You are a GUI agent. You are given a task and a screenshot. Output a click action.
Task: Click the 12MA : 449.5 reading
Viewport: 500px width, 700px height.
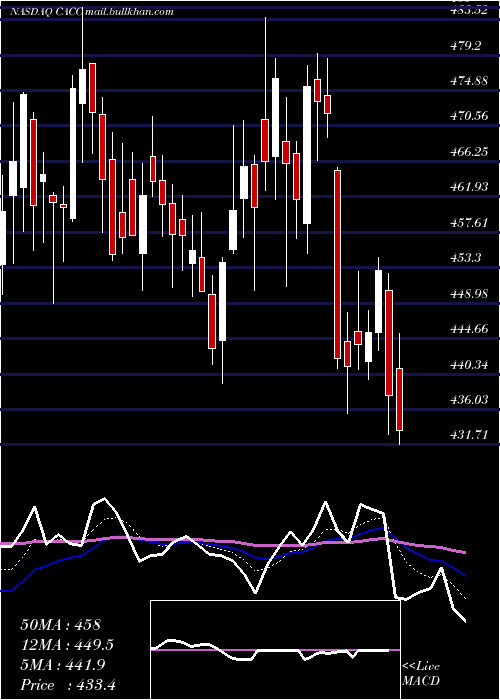click(x=67, y=645)
